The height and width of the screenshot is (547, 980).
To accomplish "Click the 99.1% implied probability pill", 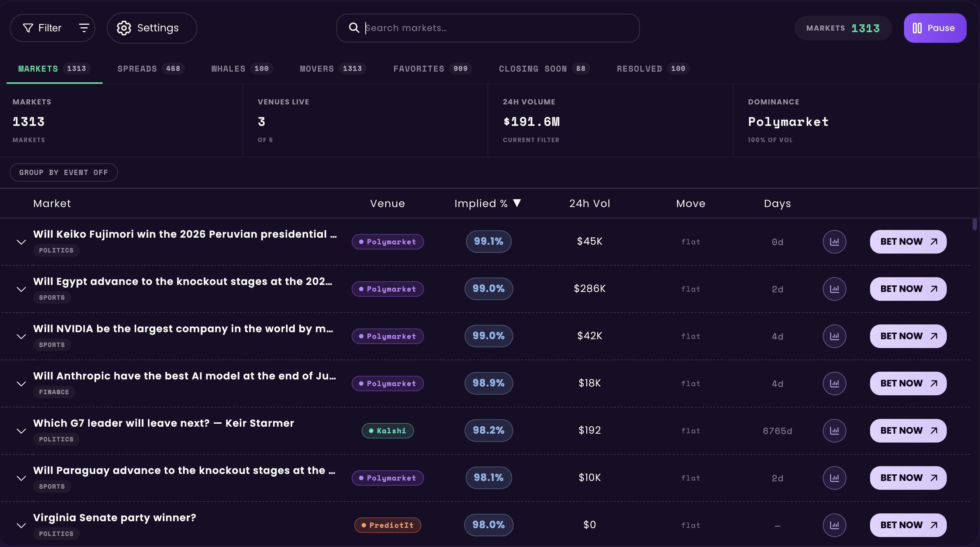I will click(489, 241).
